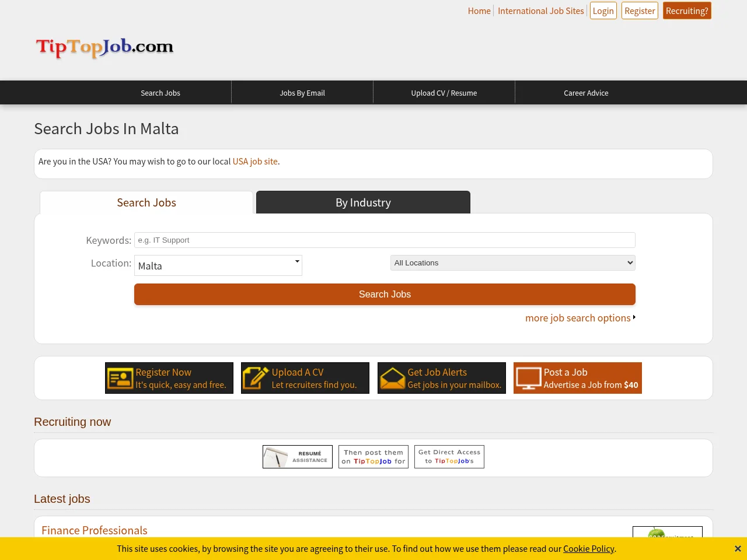Click the orange Search Jobs button

[385, 295]
